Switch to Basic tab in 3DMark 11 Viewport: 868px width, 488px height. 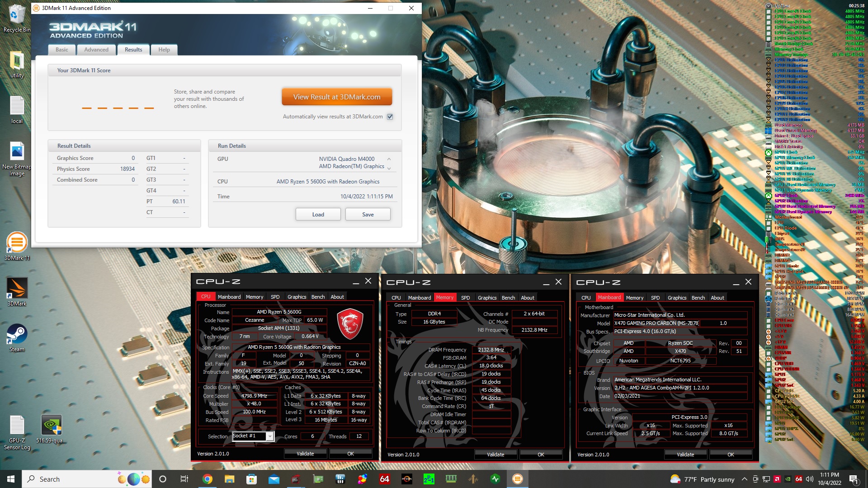(62, 50)
